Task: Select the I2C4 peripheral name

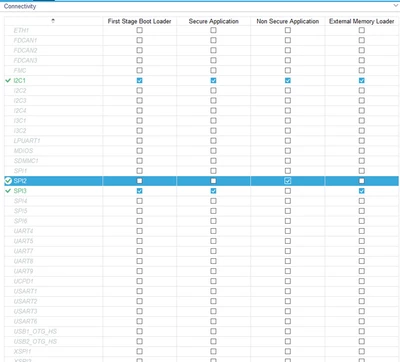Action: pyautogui.click(x=20, y=110)
